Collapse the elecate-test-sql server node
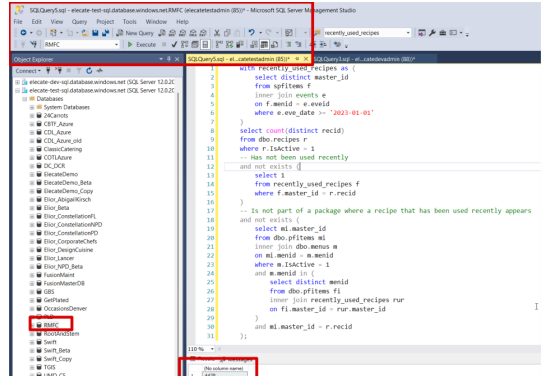 [x=18, y=90]
